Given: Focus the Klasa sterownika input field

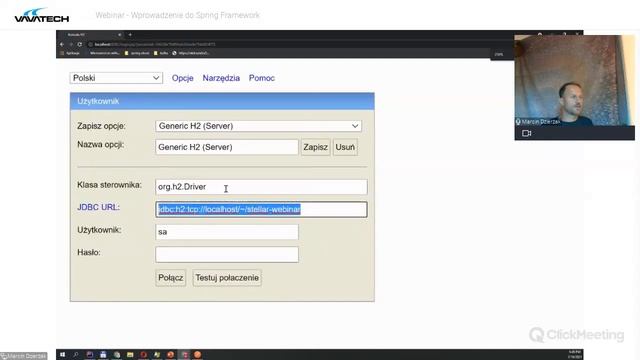Looking at the screenshot, I should click(261, 187).
